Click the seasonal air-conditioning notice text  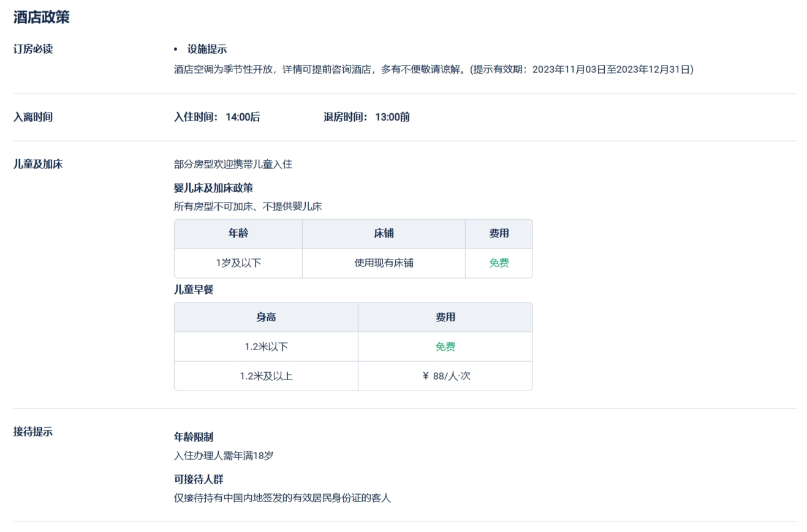(x=433, y=69)
